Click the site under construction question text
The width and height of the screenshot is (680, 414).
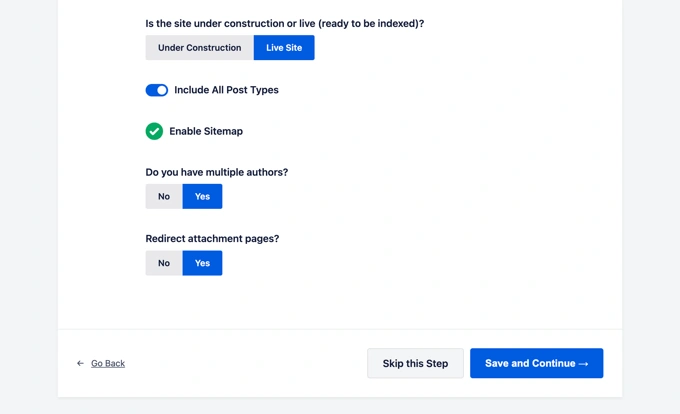[285, 23]
